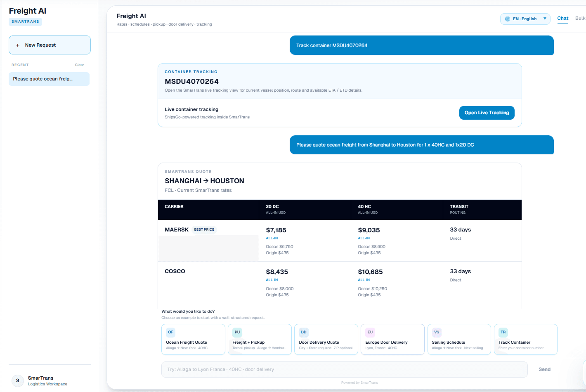The height and width of the screenshot is (392, 586).
Task: Click the SMARTRANS badge under Freight AI logo
Action: pos(25,21)
